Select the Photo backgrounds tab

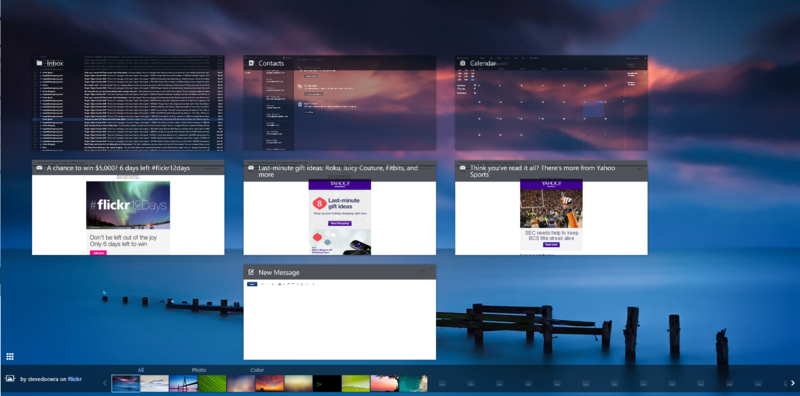pos(199,370)
